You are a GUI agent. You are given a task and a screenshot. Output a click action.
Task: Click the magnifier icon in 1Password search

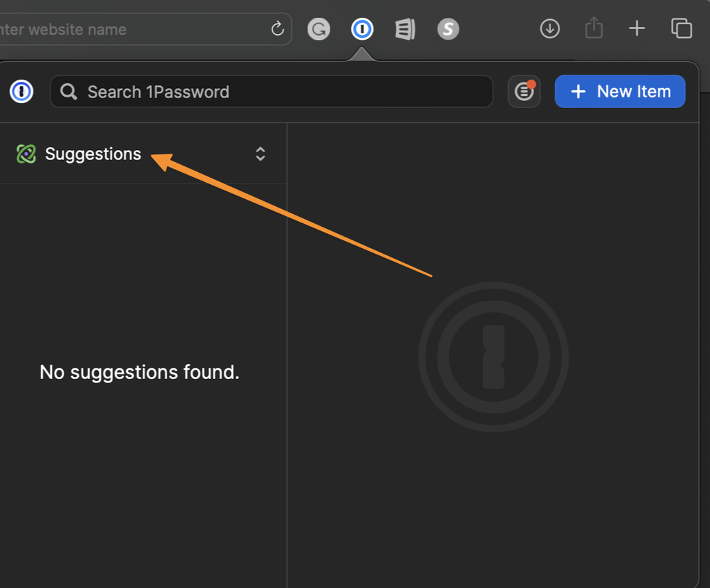[x=69, y=92]
